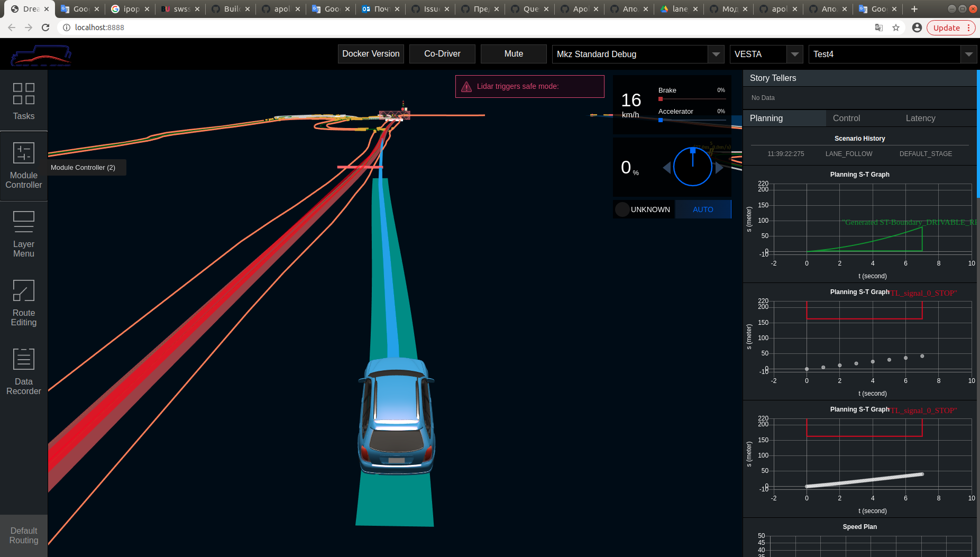Viewport: 980px width, 557px height.
Task: Toggle the AUTO driving mode indicator
Action: coord(703,209)
